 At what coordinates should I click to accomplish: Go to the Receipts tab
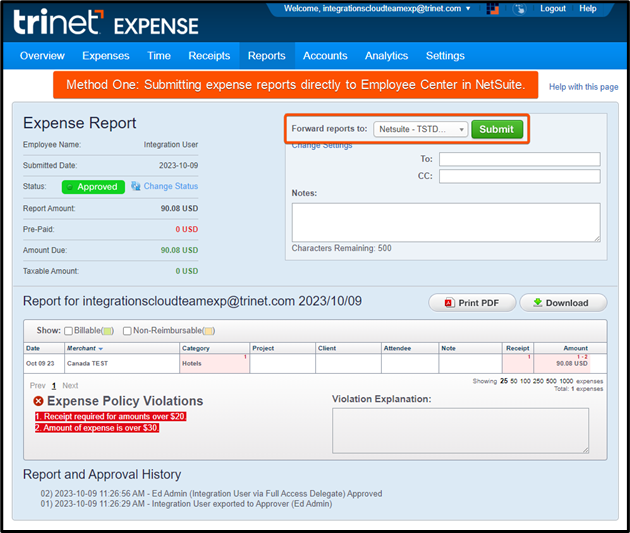point(209,55)
